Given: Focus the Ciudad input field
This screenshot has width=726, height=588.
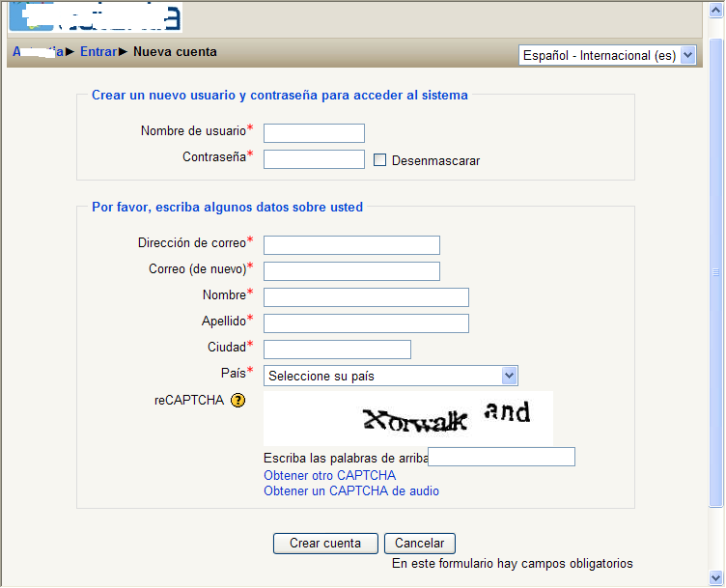Looking at the screenshot, I should click(337, 350).
